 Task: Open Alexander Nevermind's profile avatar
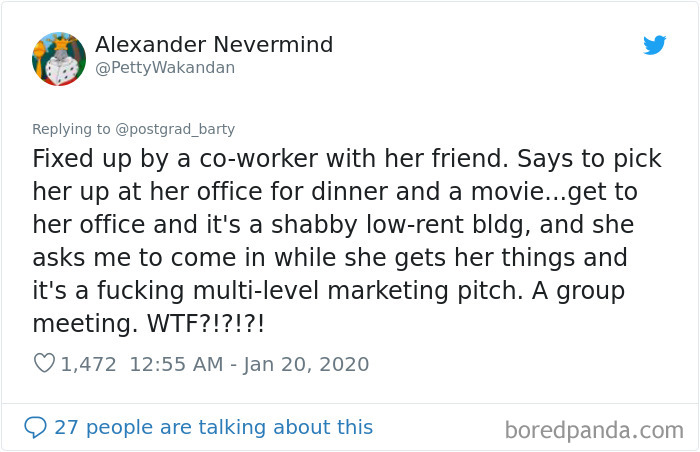(x=59, y=59)
